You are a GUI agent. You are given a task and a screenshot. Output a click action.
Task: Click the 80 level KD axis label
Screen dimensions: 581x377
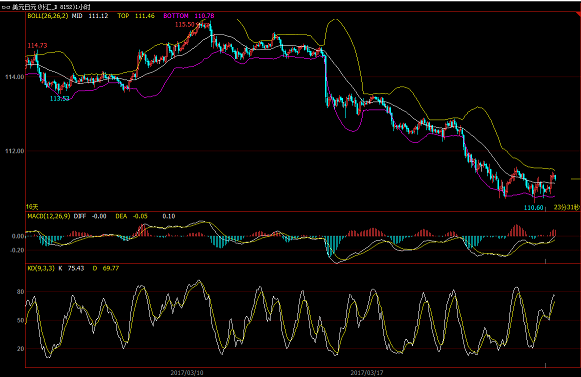click(21, 292)
